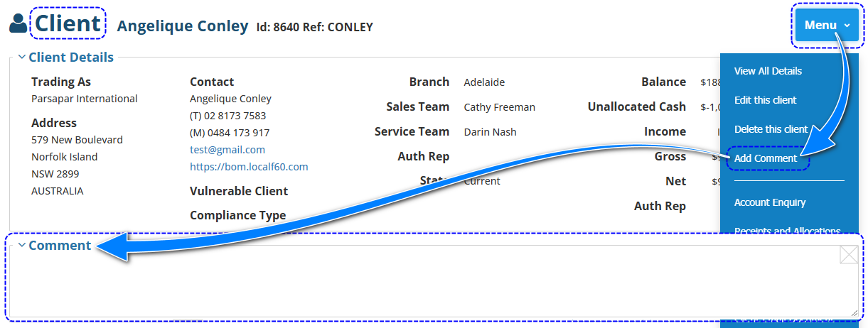Click the Darin Nash service team value
Screen dimensions: 868x328
[x=490, y=132]
